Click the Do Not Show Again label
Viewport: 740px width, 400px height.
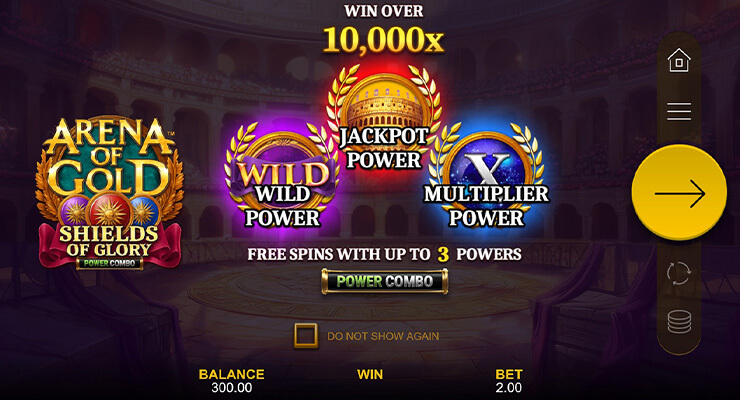click(383, 336)
